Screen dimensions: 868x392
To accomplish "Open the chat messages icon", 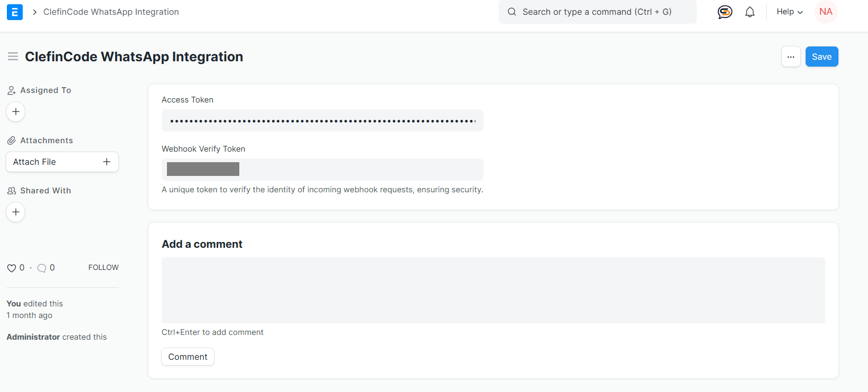I will pos(725,12).
